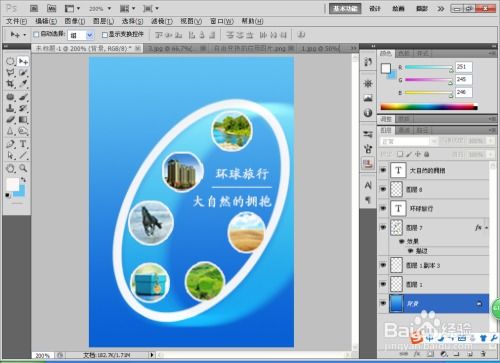Click the foreground color swatch in toolbox

(x=13, y=184)
